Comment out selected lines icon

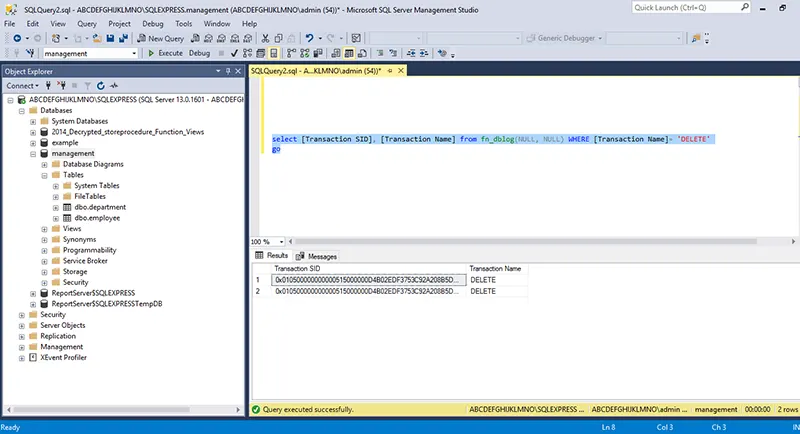click(x=380, y=53)
